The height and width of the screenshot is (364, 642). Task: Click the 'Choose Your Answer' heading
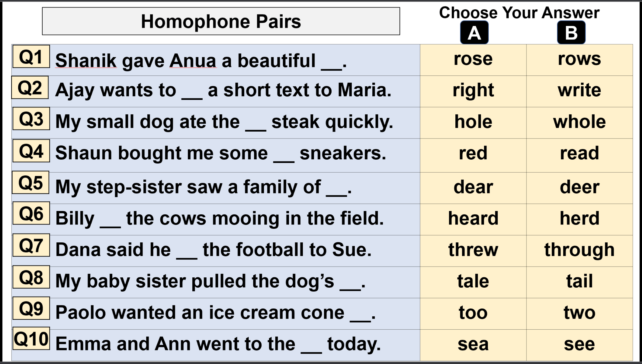click(x=519, y=13)
